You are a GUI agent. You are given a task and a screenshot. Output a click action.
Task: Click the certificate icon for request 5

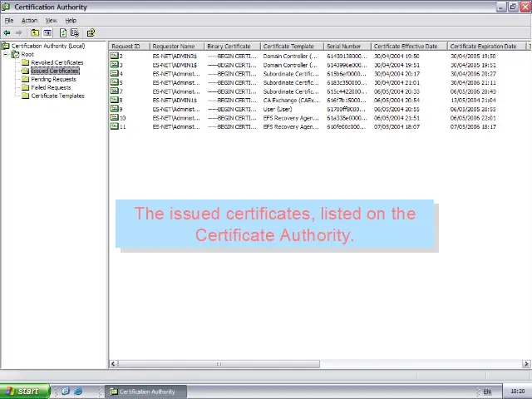(115, 82)
